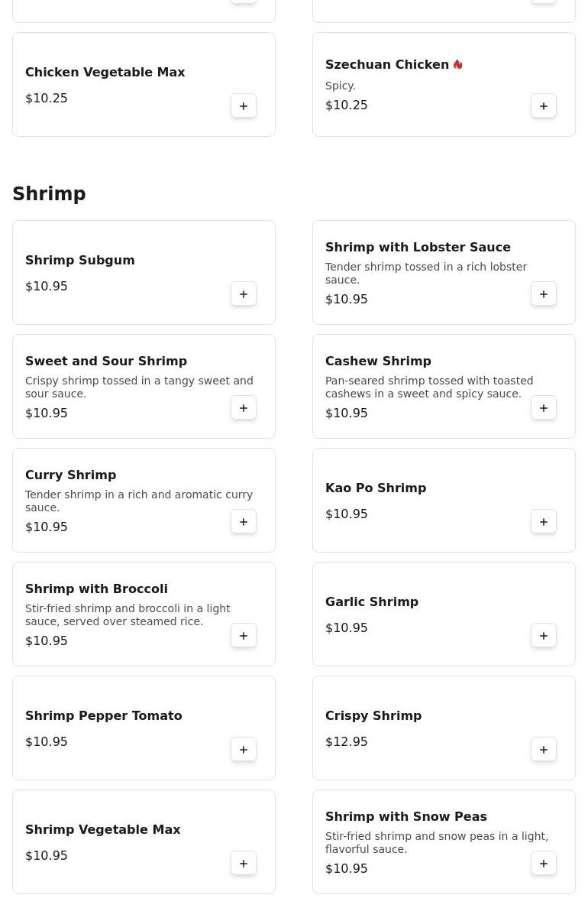Add Kao Po Shrimp to cart
The width and height of the screenshot is (588, 924).
point(544,522)
